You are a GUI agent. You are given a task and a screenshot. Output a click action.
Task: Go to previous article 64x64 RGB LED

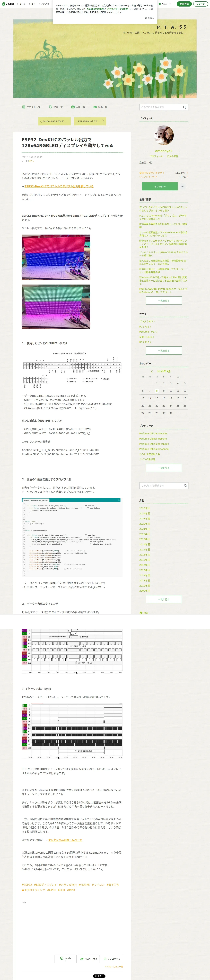coord(54,121)
